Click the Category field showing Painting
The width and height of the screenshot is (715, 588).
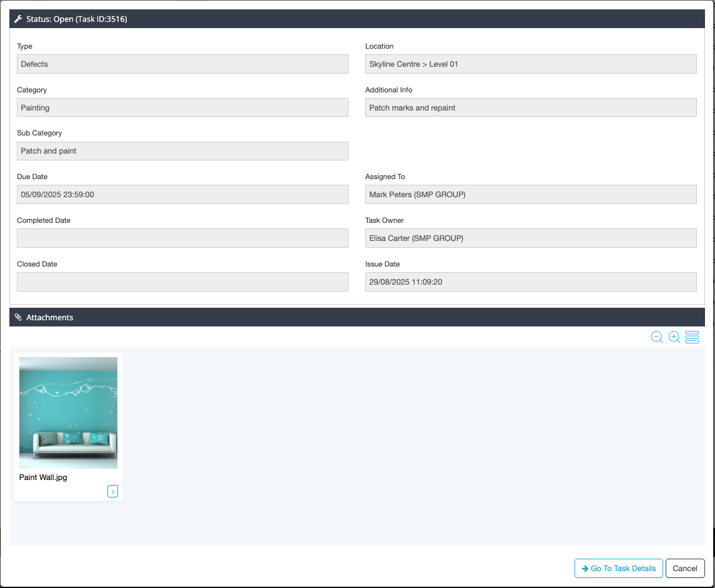[182, 108]
